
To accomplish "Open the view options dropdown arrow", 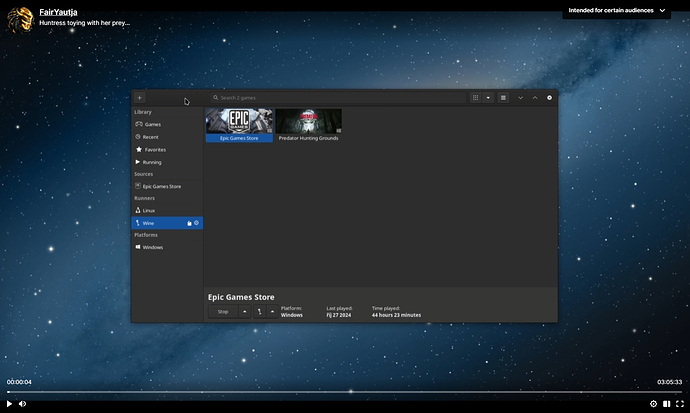I will tap(488, 98).
